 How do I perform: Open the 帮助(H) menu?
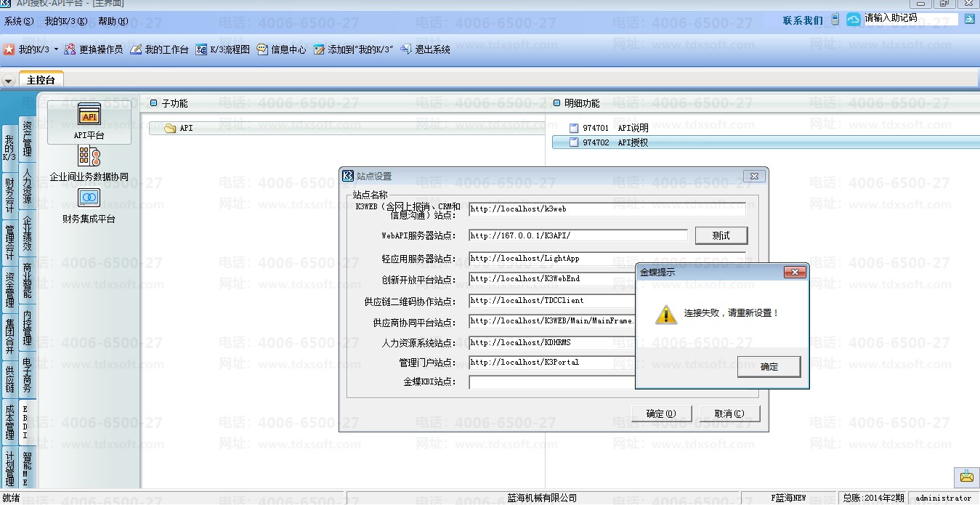point(113,21)
